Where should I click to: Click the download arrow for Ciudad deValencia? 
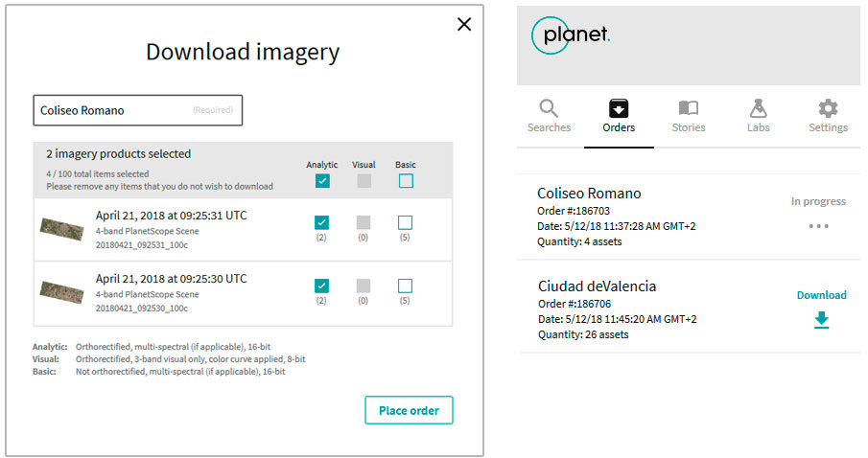[822, 320]
